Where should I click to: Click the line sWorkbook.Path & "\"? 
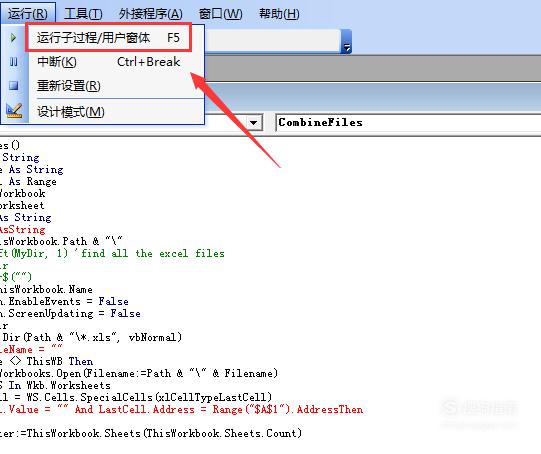61,241
